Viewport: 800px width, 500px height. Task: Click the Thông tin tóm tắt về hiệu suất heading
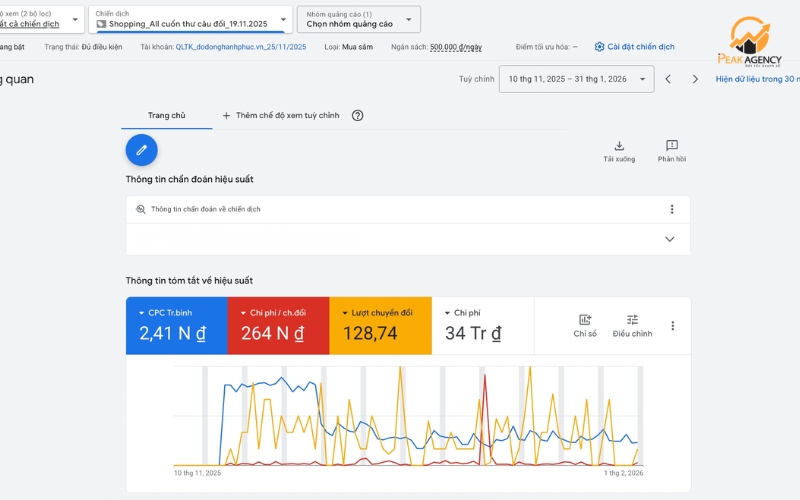click(x=189, y=281)
